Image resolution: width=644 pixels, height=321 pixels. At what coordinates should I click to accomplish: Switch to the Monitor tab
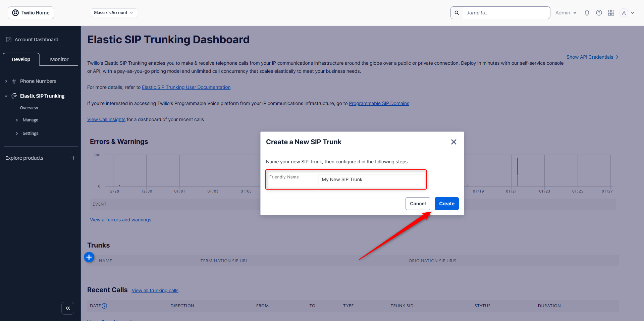pyautogui.click(x=59, y=59)
